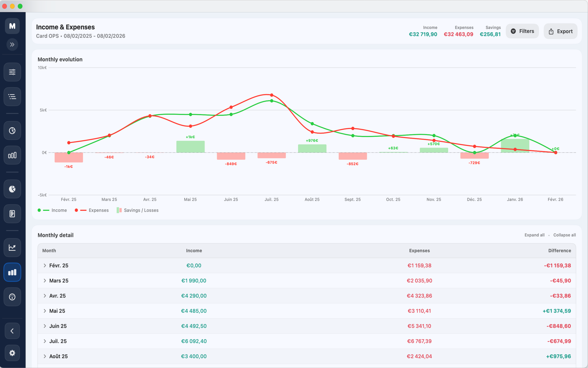The height and width of the screenshot is (368, 588).
Task: Open the filled pie chart sidebar icon
Action: pyautogui.click(x=12, y=189)
